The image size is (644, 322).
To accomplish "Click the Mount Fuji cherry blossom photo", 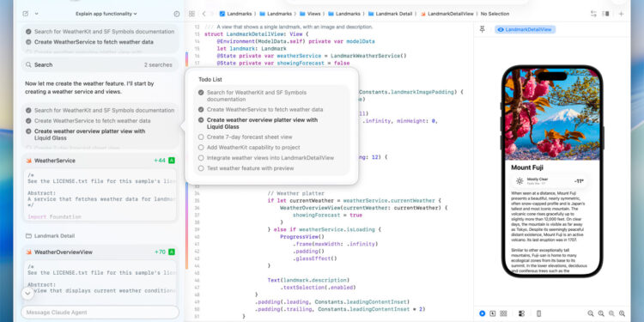I will pos(552,114).
